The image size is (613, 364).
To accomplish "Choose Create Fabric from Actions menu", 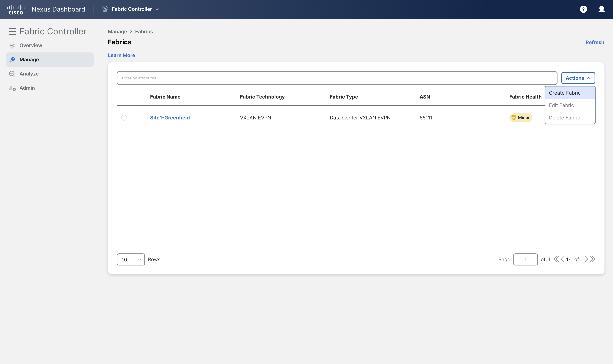I will pos(570,93).
